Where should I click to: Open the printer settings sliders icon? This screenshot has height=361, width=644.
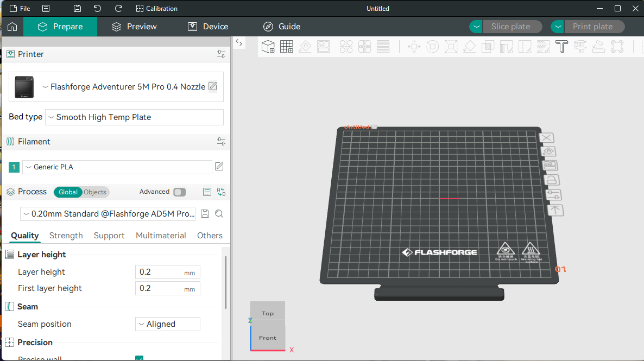pos(221,54)
